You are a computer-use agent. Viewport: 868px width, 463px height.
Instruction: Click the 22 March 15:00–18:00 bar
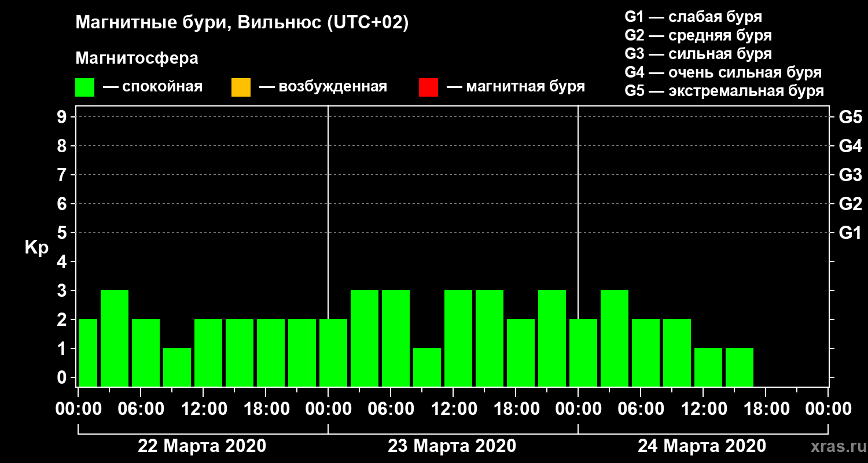coord(240,352)
